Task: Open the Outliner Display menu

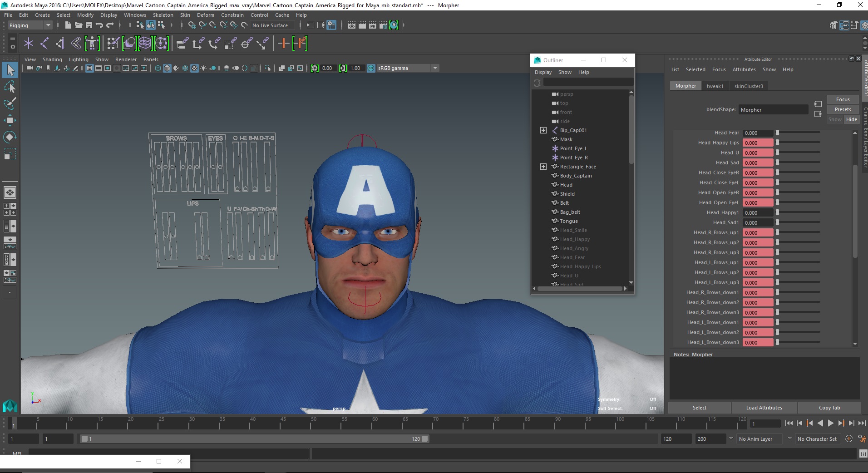Action: (543, 72)
